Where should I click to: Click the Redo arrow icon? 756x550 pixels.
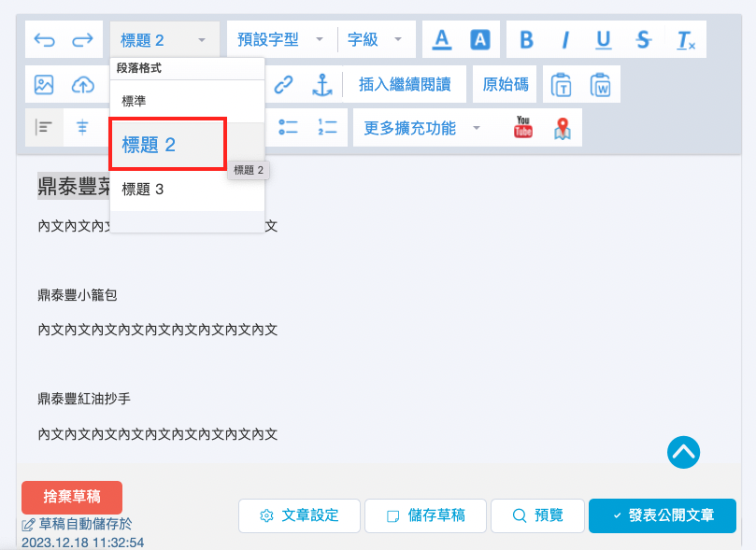82,39
